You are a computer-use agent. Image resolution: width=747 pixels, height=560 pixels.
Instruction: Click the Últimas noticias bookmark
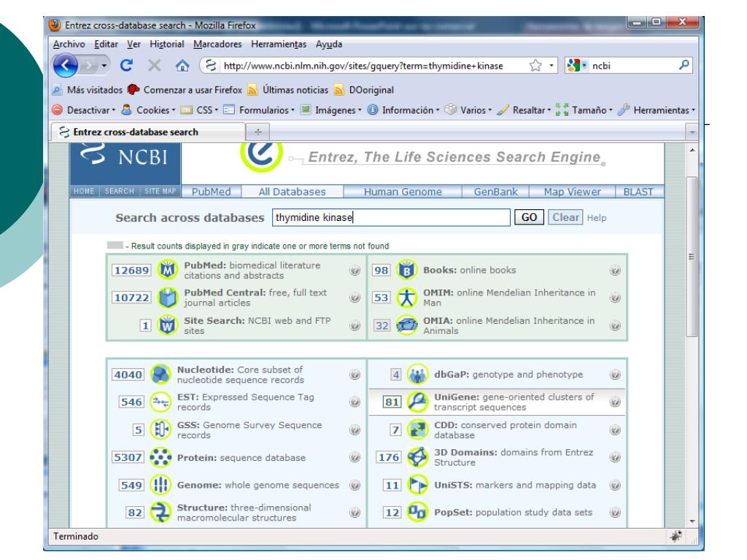[288, 90]
